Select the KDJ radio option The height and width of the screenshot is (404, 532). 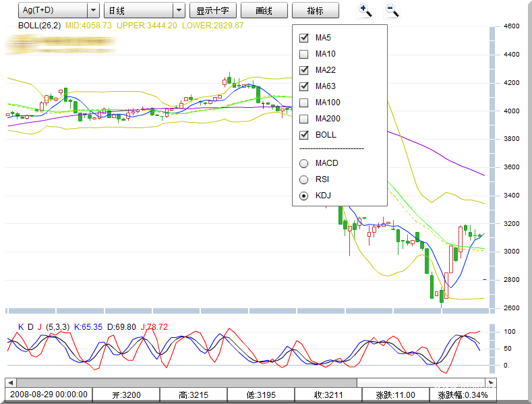(303, 196)
